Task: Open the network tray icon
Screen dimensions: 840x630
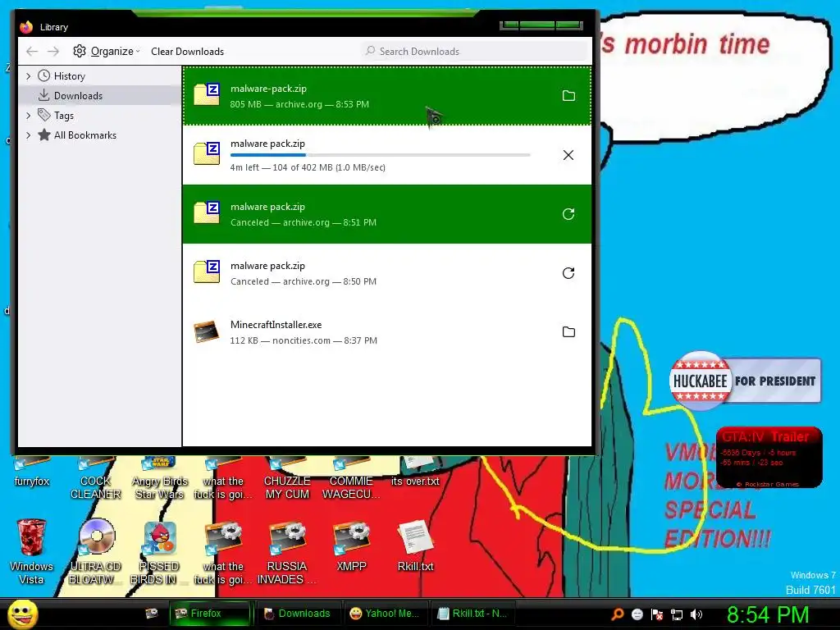Action: coord(677,614)
